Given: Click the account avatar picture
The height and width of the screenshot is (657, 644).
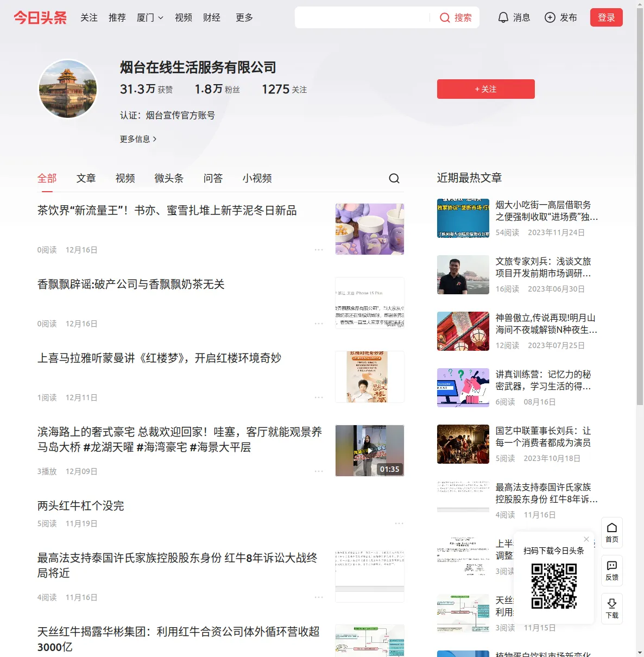Looking at the screenshot, I should 68,89.
